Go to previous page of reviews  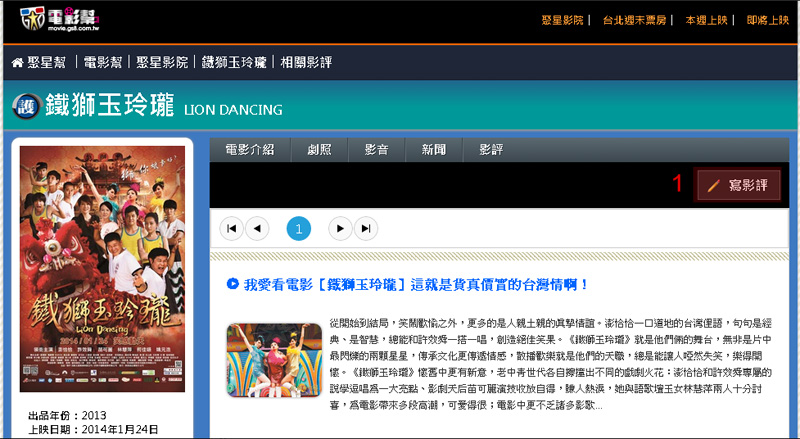point(257,229)
